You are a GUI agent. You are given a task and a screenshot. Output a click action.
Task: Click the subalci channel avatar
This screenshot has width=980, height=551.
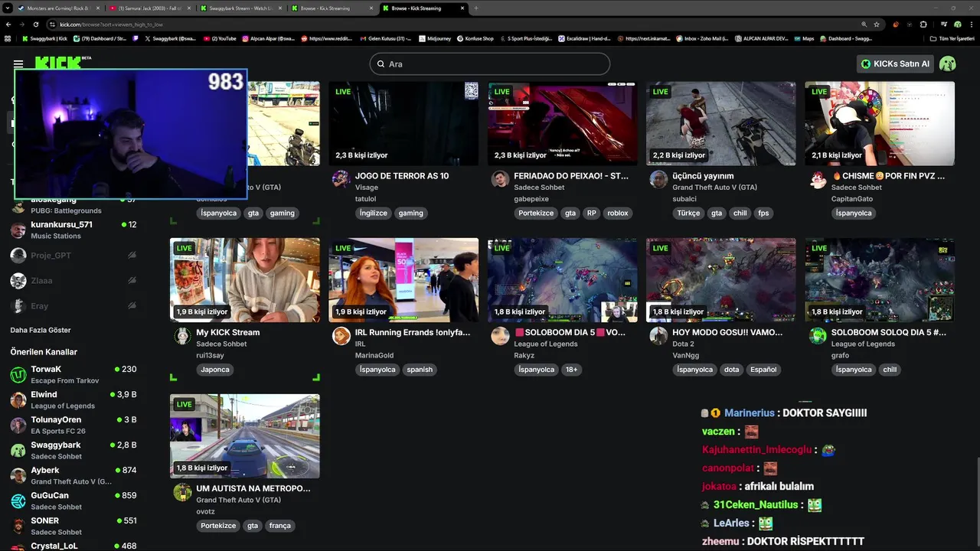[x=658, y=180]
